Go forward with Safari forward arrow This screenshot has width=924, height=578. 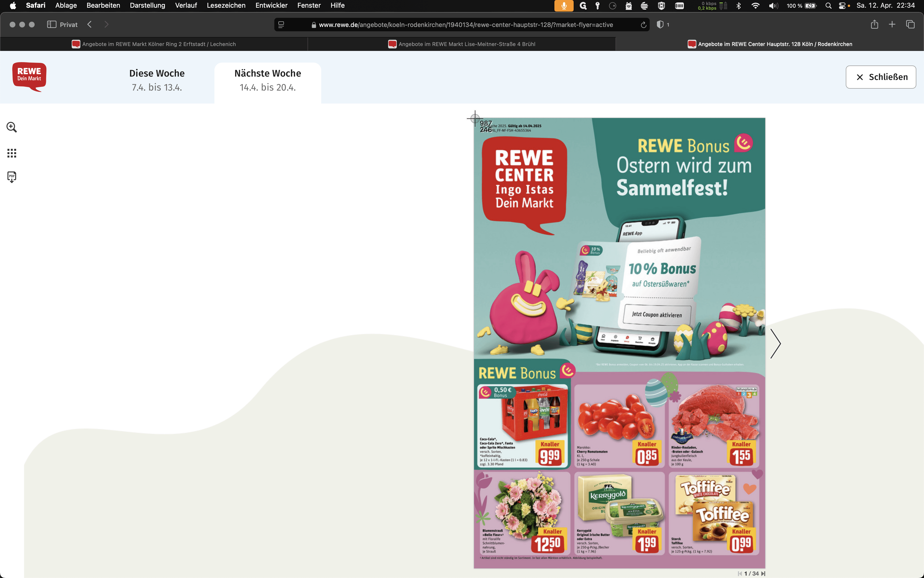click(x=107, y=25)
